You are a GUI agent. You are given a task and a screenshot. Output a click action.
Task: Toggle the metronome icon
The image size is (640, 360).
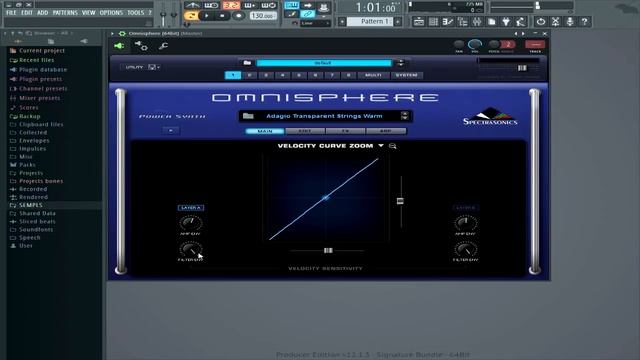(192, 5)
